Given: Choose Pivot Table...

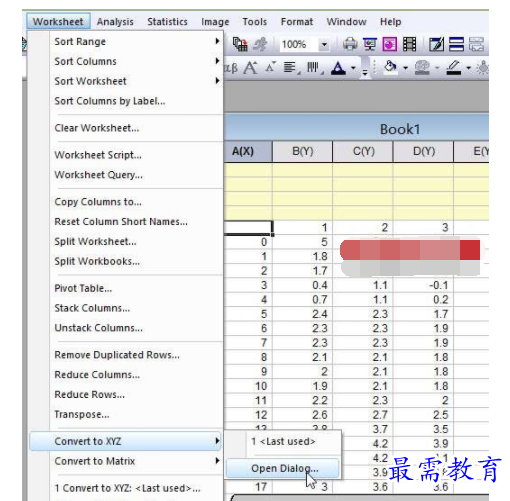Looking at the screenshot, I should tap(83, 288).
